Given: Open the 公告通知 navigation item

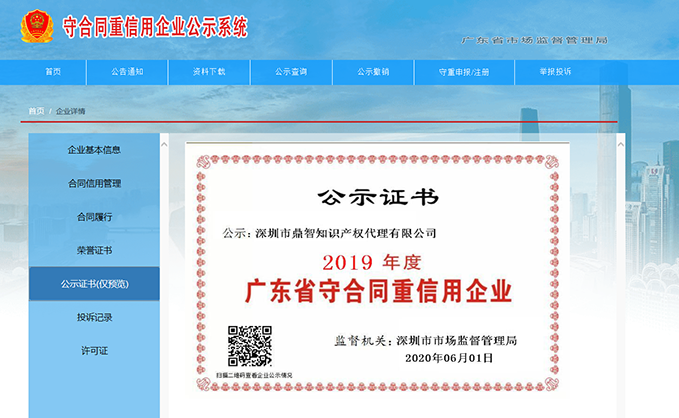Looking at the screenshot, I should tap(127, 72).
